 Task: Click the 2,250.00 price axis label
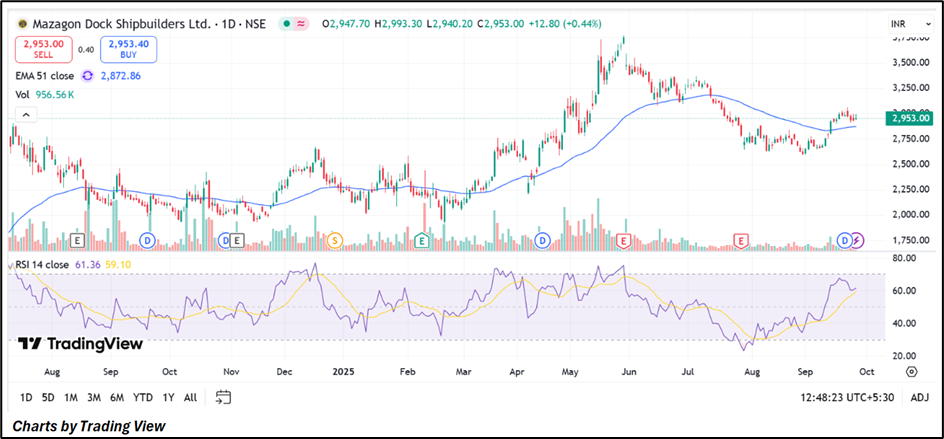coord(910,189)
